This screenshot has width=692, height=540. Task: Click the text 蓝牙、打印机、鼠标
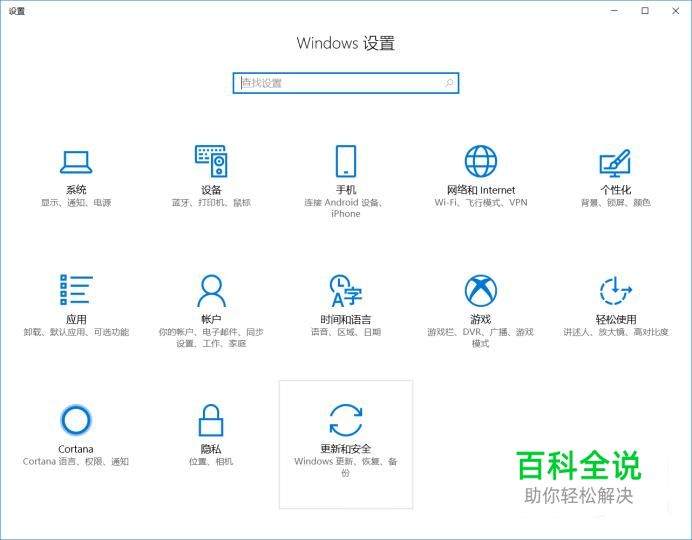(x=211, y=203)
